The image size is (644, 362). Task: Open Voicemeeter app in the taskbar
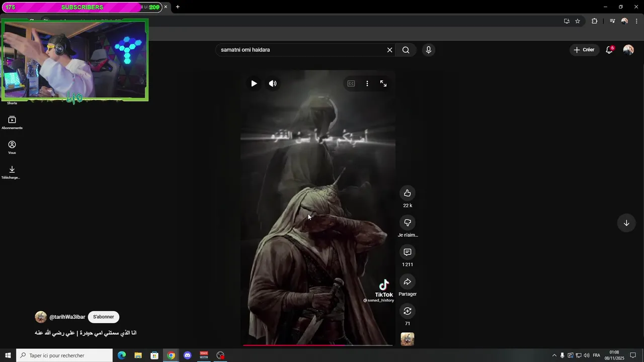coord(204,355)
